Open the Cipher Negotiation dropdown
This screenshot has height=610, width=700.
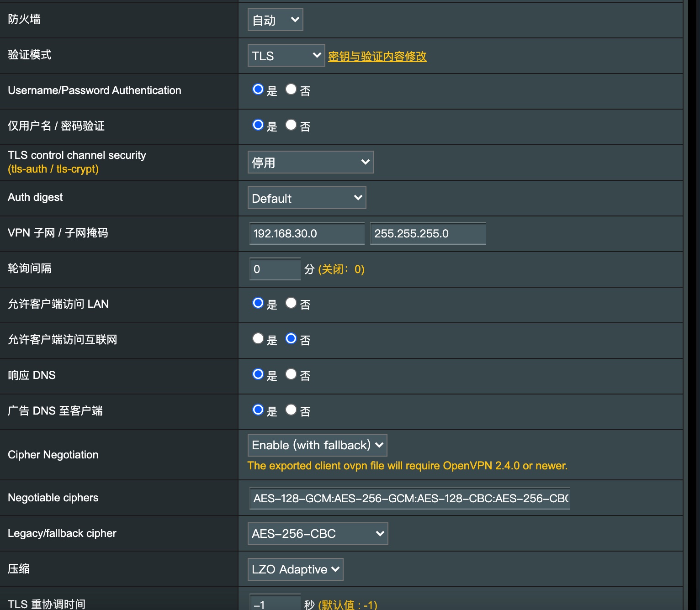(317, 445)
